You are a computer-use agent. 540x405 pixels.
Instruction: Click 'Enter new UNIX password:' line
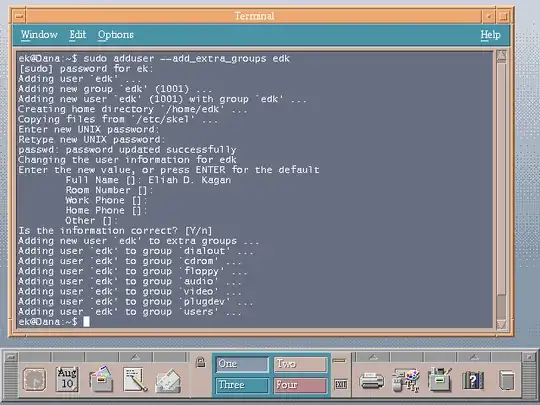tap(89, 129)
